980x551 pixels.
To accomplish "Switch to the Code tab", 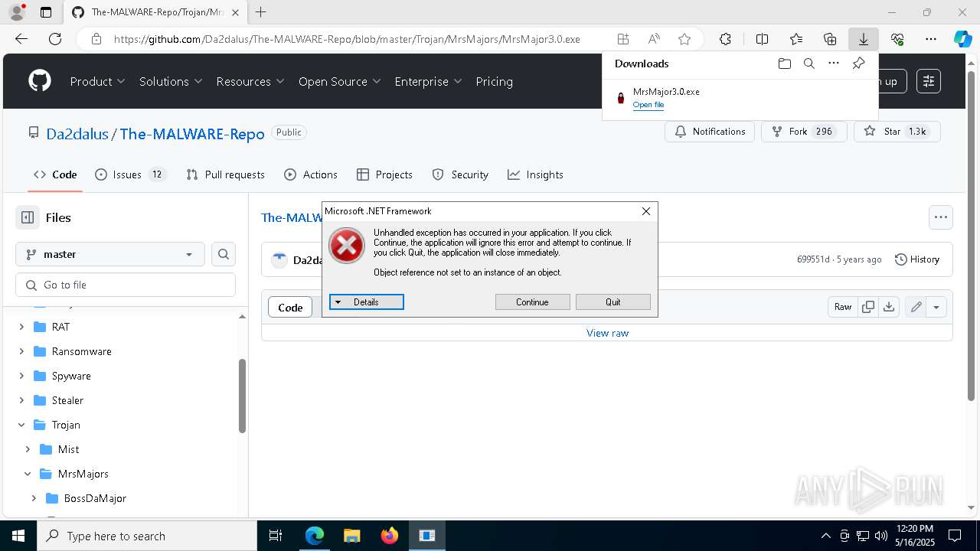I will [x=55, y=174].
